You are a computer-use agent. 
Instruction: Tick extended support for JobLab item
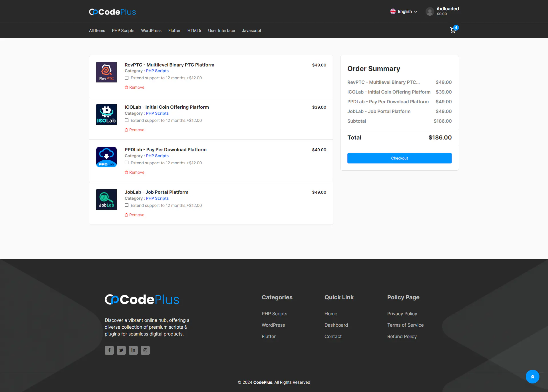pos(126,205)
